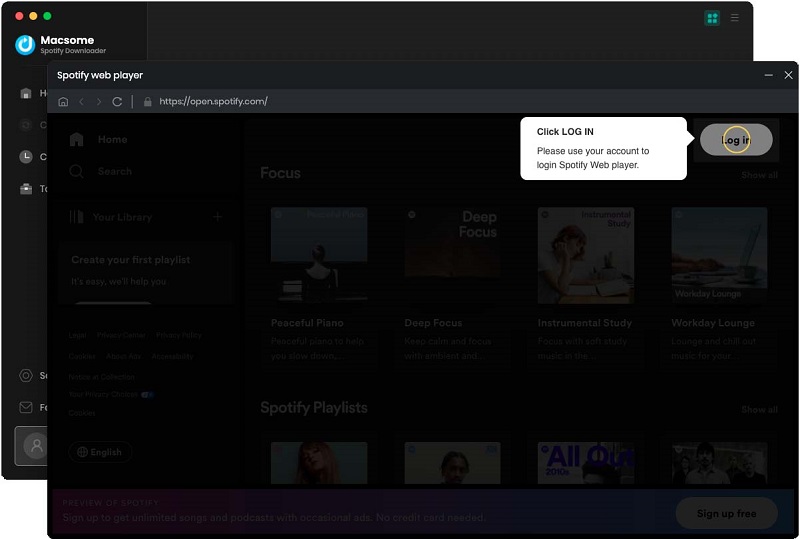Open the Macsome grid view icon
This screenshot has height=539, width=800.
(x=712, y=18)
